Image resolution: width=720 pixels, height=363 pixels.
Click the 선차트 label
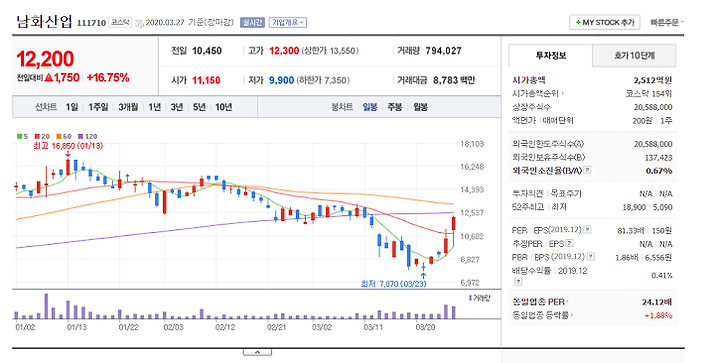click(x=46, y=107)
